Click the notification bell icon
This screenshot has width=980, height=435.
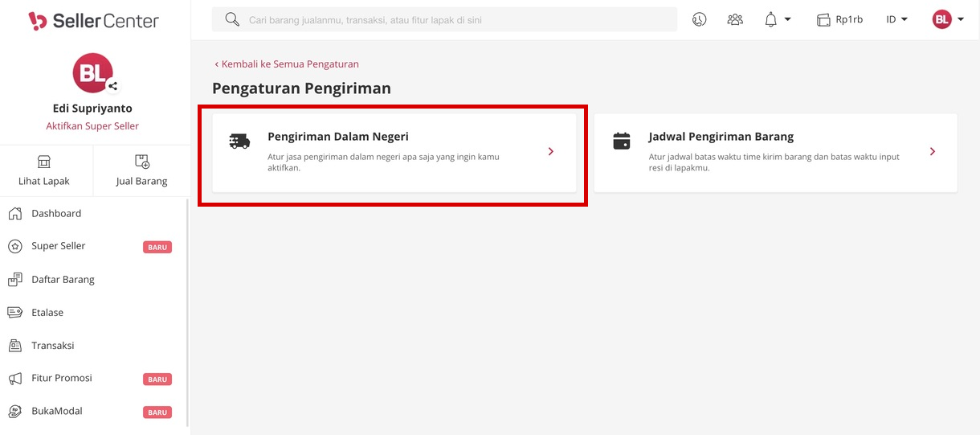click(770, 20)
